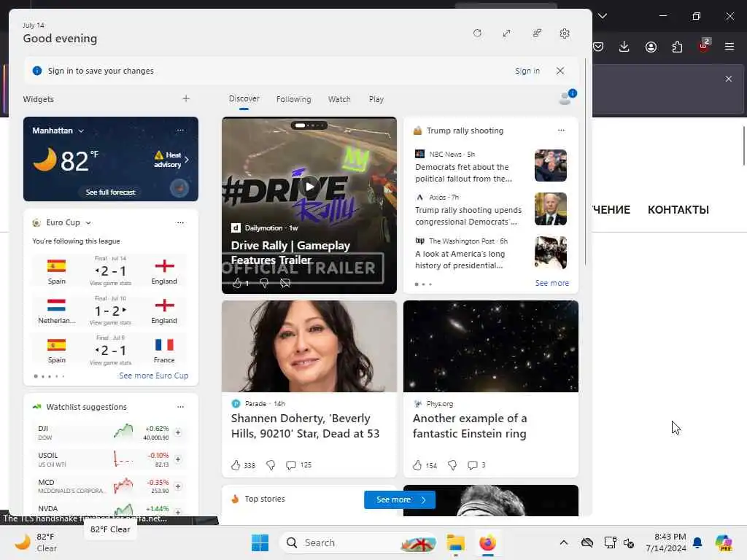The width and height of the screenshot is (747, 560).
Task: Click Sign in link in banner
Action: 527,71
